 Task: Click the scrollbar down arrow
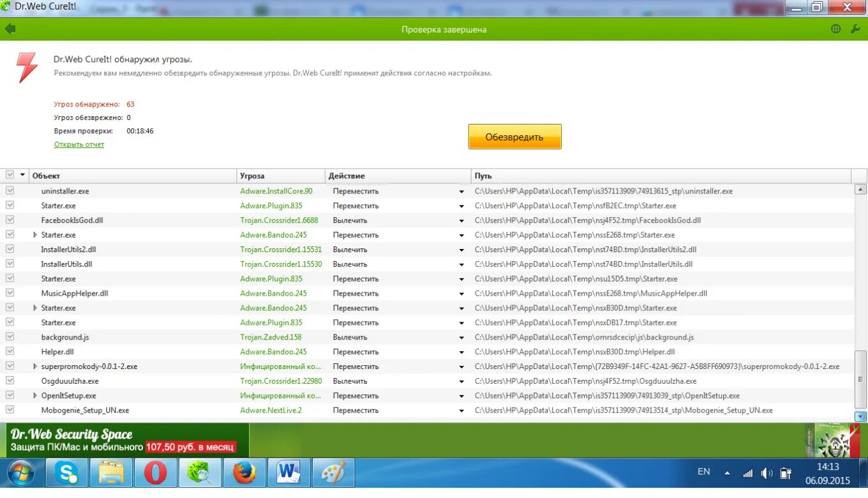coord(860,416)
